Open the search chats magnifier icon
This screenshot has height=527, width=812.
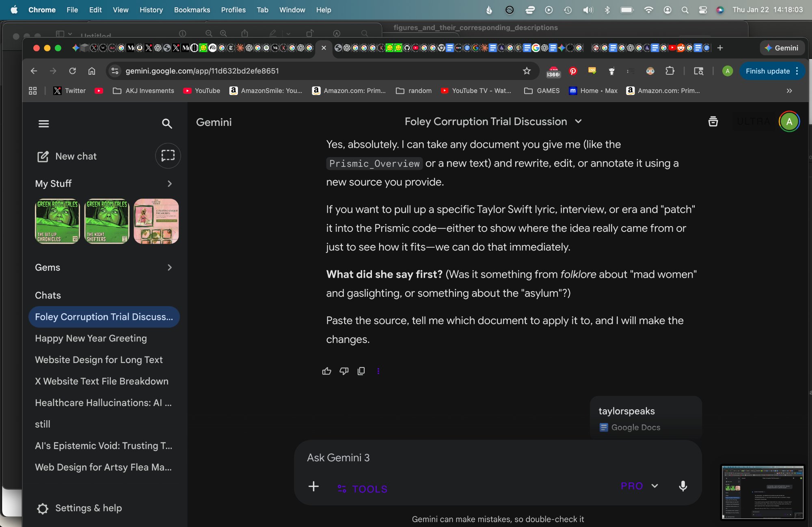point(167,123)
